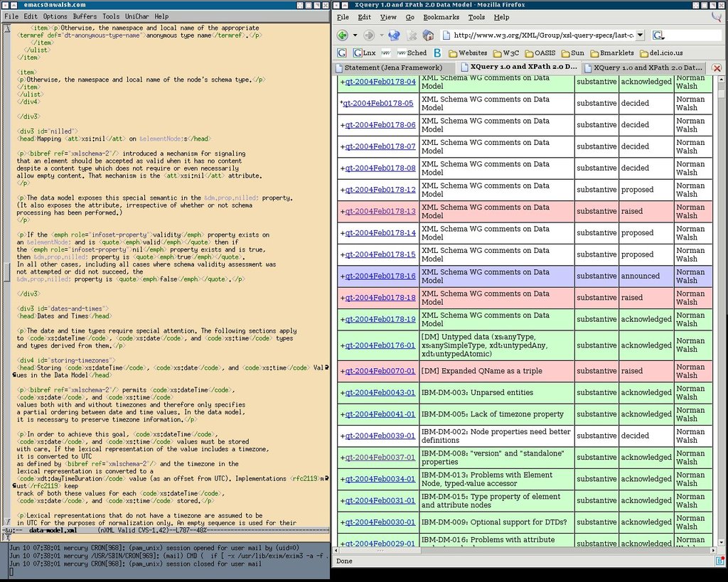Viewport: 728px width, 582px height.
Task: Open the Google search engine selector
Action: [x=658, y=36]
